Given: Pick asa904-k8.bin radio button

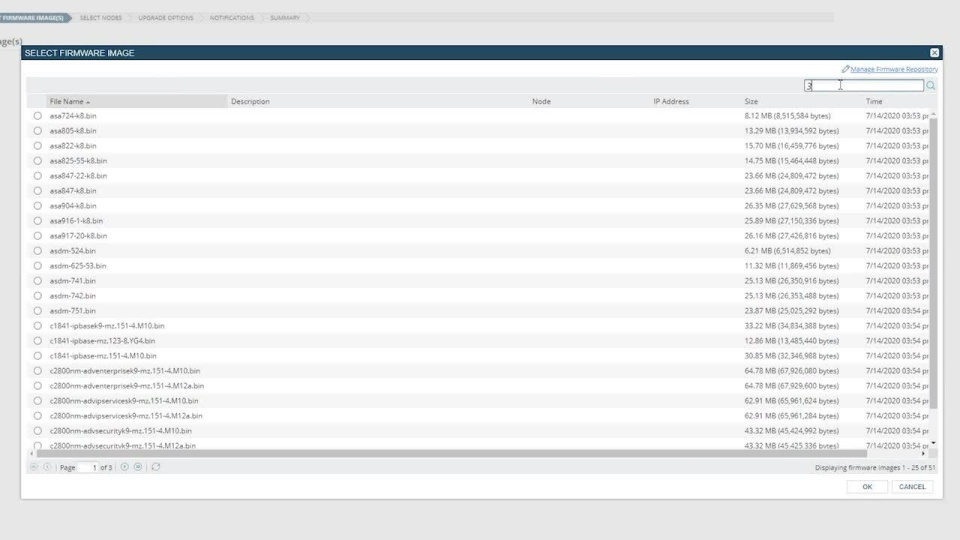Looking at the screenshot, I should [x=38, y=206].
